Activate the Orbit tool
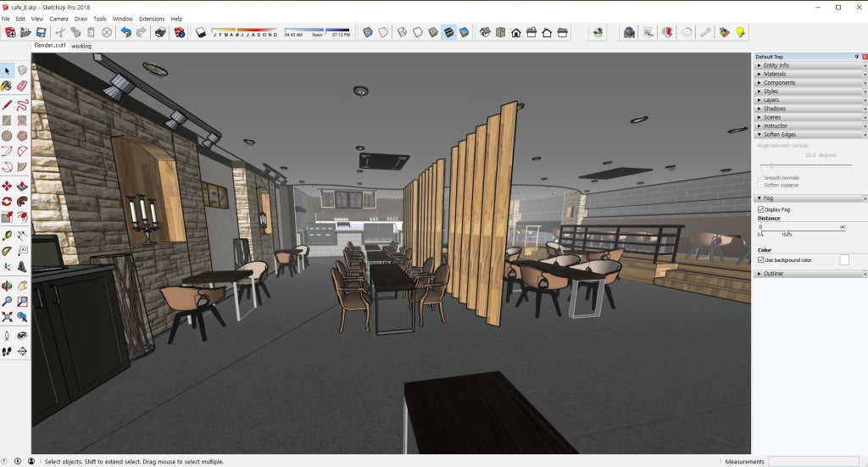The image size is (868, 467). coord(7,286)
